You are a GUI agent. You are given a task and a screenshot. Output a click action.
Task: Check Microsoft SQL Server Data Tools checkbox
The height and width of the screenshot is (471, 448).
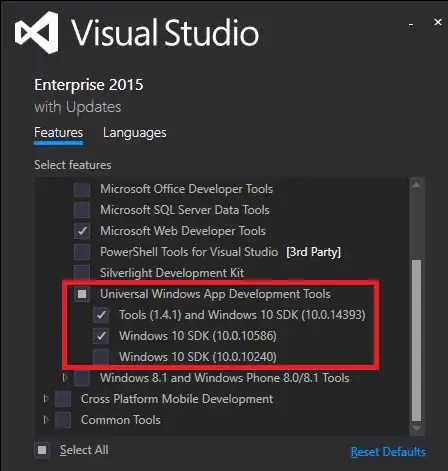pyautogui.click(x=82, y=210)
